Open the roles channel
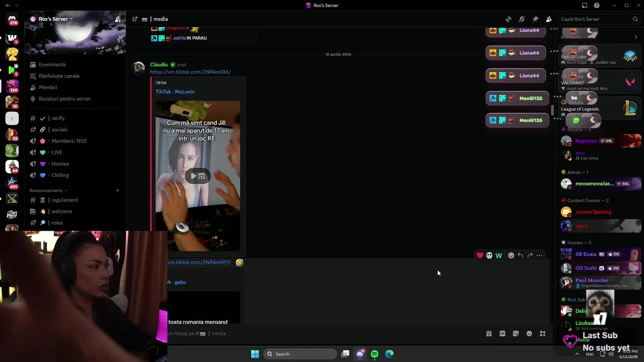Viewport: 644px width, 362px height. [x=57, y=223]
